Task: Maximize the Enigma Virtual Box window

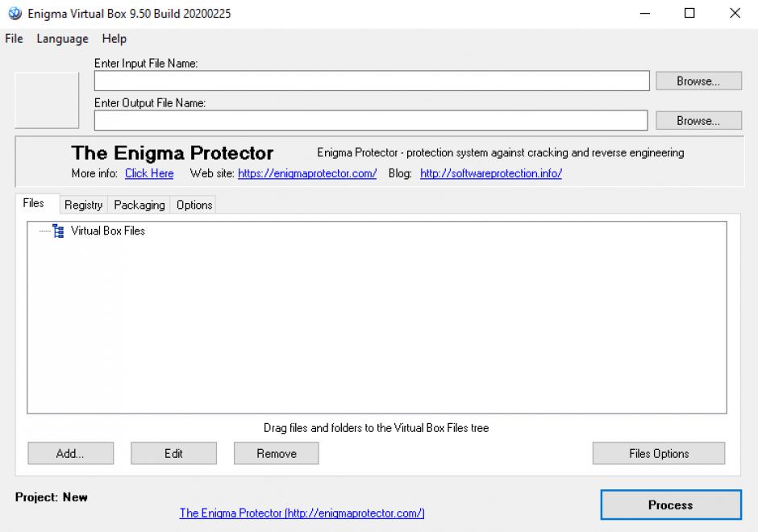Action: click(689, 14)
